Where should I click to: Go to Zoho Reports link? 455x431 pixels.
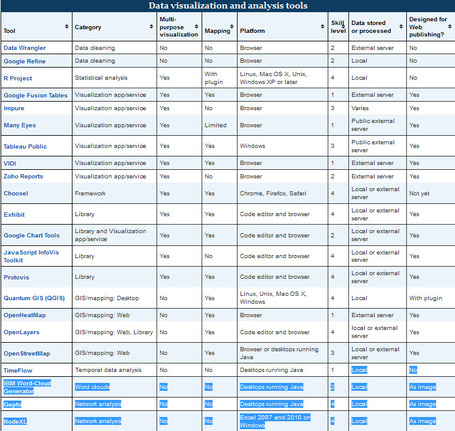coord(23,176)
